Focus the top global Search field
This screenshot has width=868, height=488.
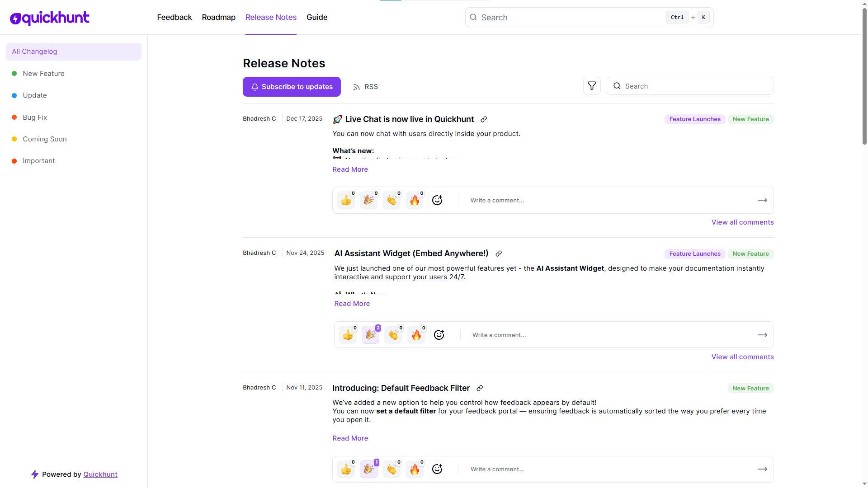589,17
